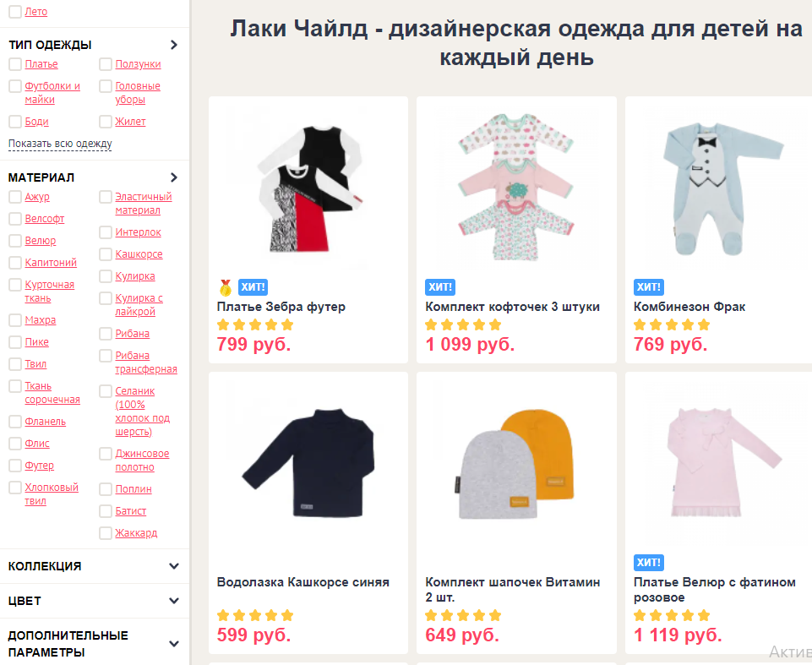The width and height of the screenshot is (812, 665).
Task: Click the medal icon on Платье Зебра футер
Action: click(x=226, y=287)
